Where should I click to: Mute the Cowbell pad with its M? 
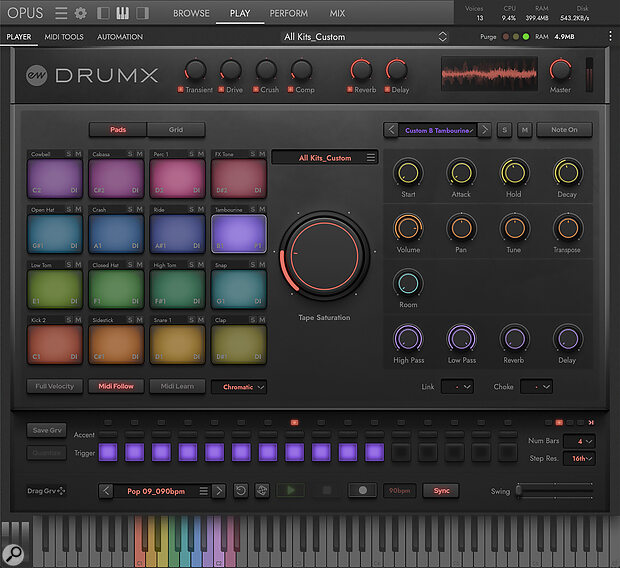coord(78,154)
